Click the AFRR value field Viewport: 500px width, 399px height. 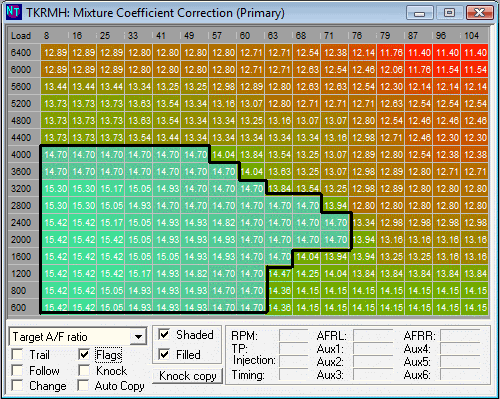tap(460, 335)
